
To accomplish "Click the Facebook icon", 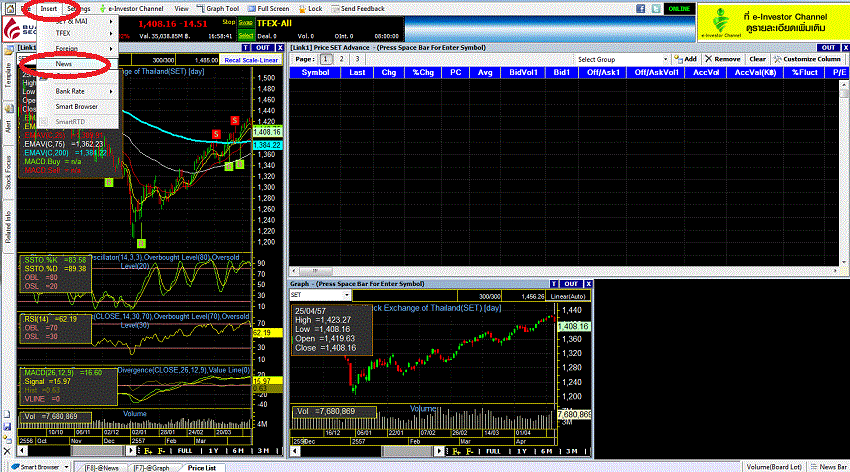I will click(640, 9).
